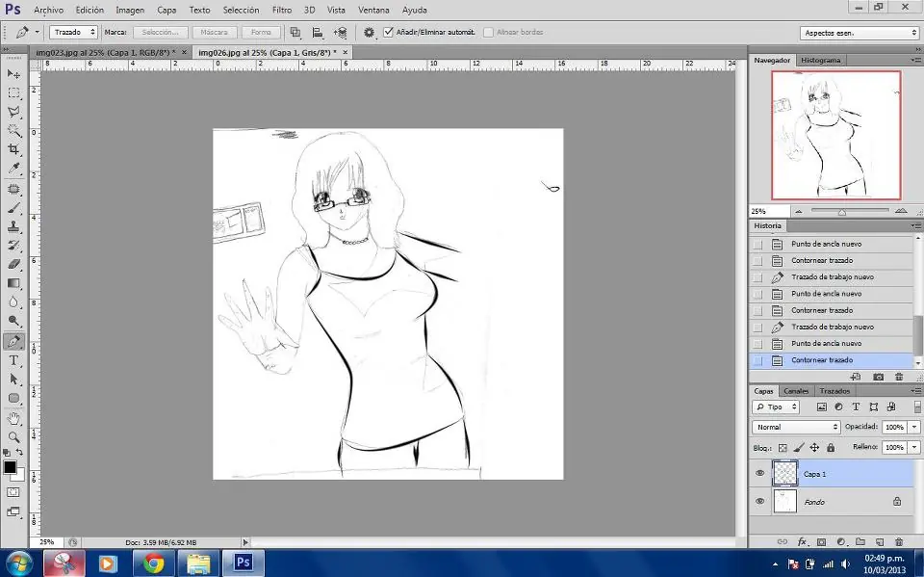This screenshot has width=924, height=577.
Task: Open the Relleno slider dropdown
Action: [x=914, y=447]
